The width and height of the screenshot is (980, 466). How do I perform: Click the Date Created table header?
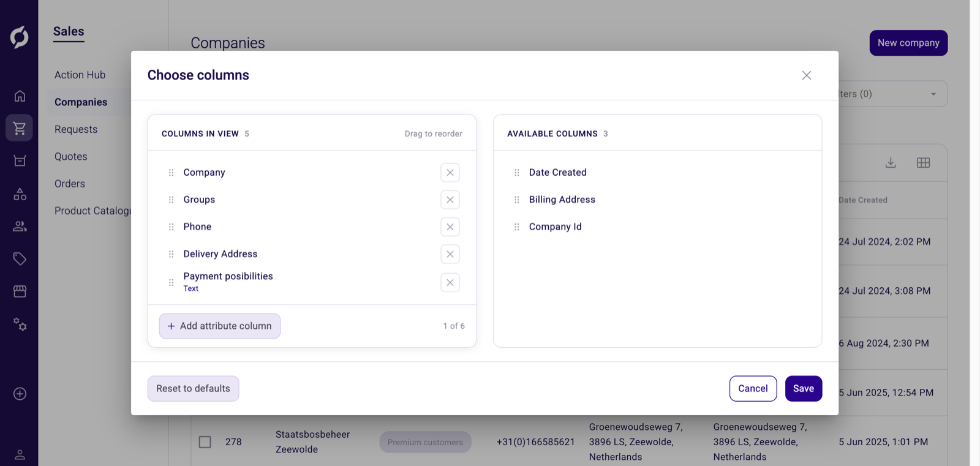coord(863,200)
